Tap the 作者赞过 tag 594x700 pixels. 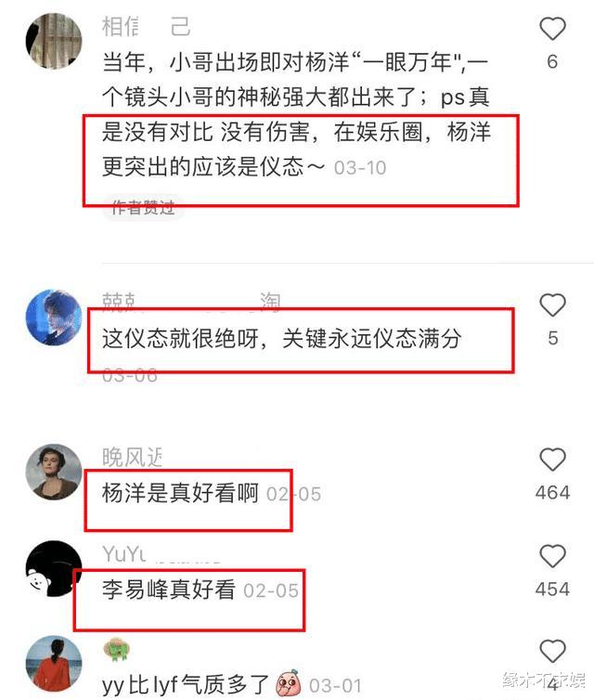click(x=143, y=208)
